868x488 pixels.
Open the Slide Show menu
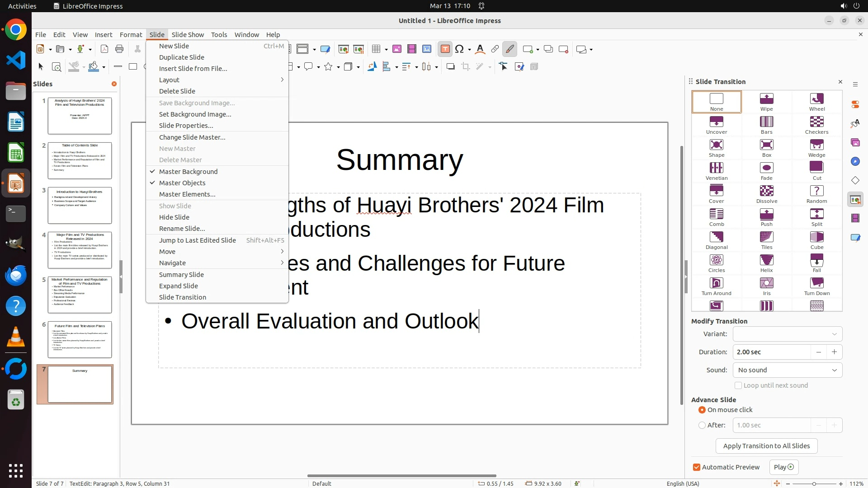[x=188, y=35]
